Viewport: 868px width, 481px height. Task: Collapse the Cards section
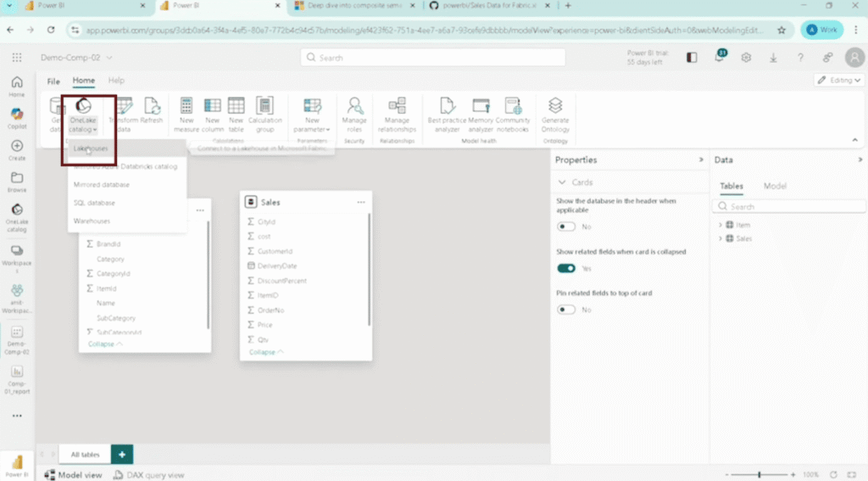coord(562,182)
